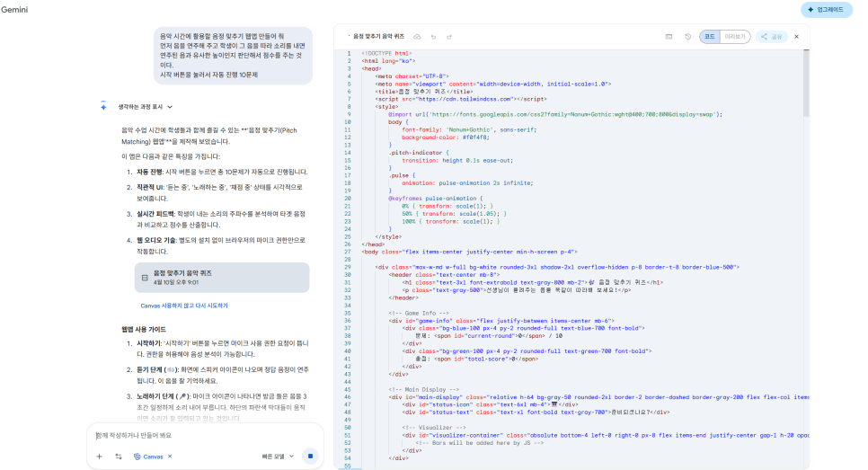The image size is (868, 470).
Task: Click the cloud save status icon
Action: coord(417,37)
